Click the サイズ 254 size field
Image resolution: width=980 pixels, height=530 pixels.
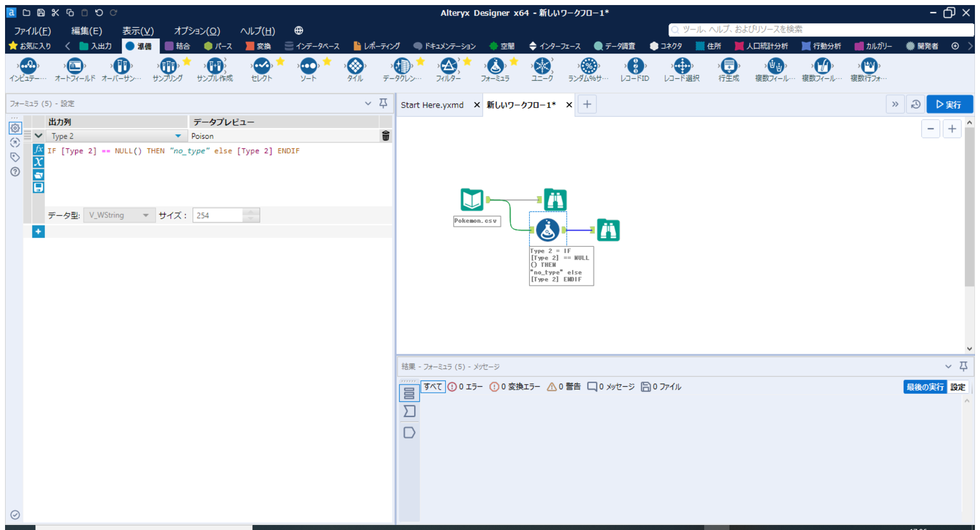coord(218,216)
